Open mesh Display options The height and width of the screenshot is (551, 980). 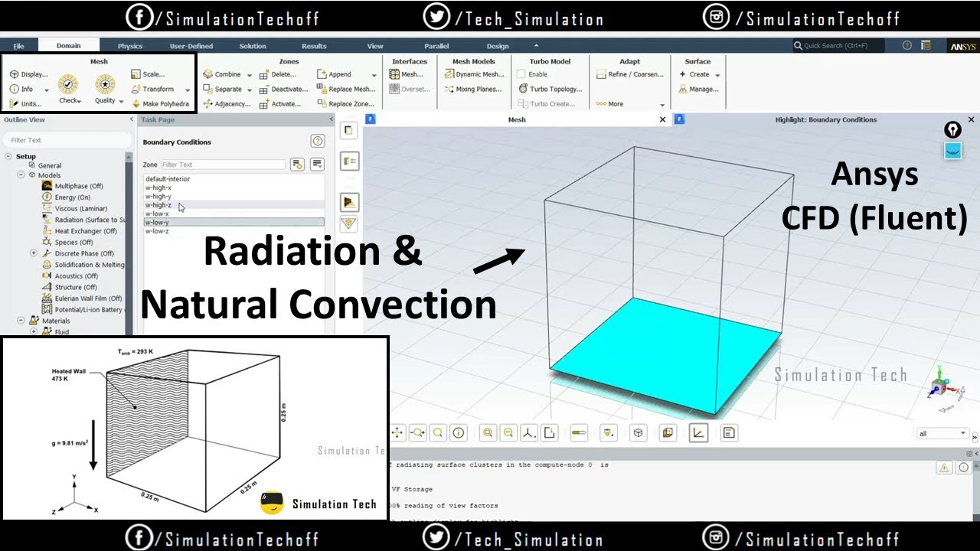point(29,74)
